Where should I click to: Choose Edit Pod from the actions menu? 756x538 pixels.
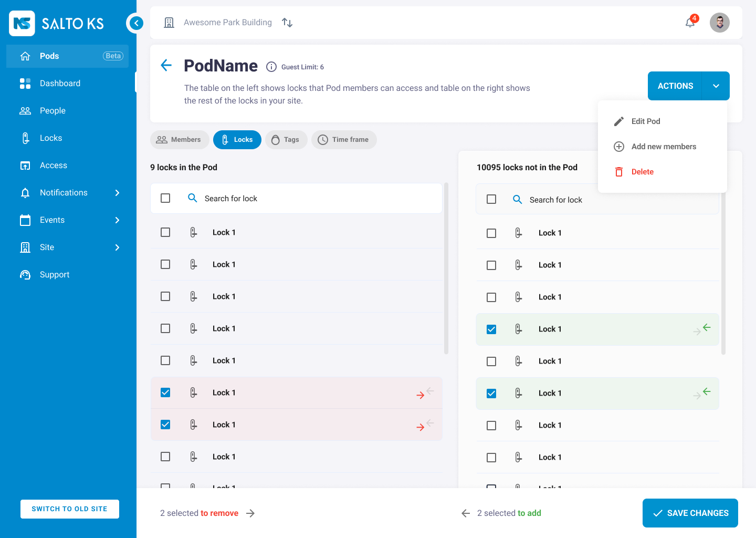point(645,121)
